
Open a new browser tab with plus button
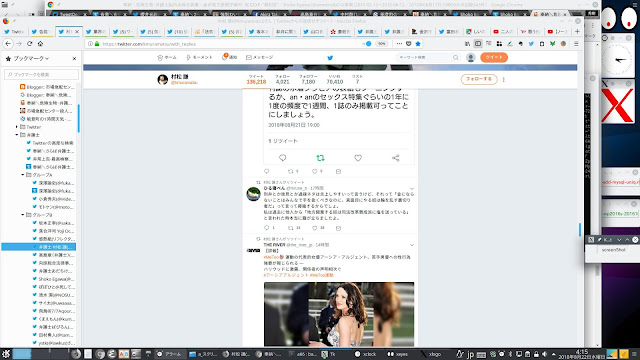[577, 31]
